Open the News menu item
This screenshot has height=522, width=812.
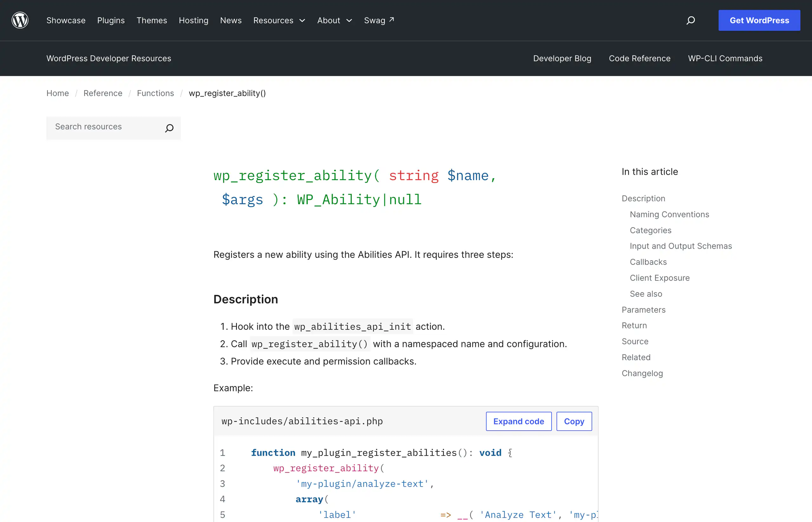(x=231, y=20)
